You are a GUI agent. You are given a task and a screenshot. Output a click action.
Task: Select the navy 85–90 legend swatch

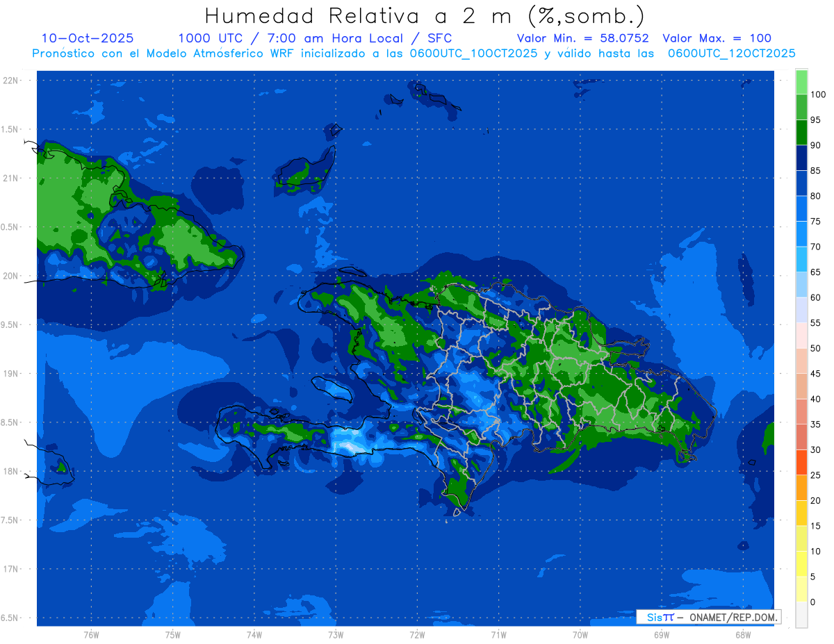(801, 158)
